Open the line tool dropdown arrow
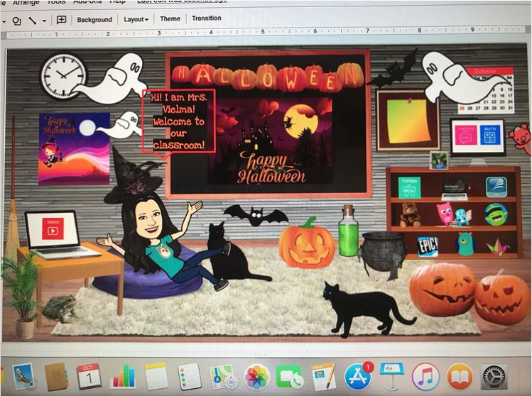 coord(44,21)
